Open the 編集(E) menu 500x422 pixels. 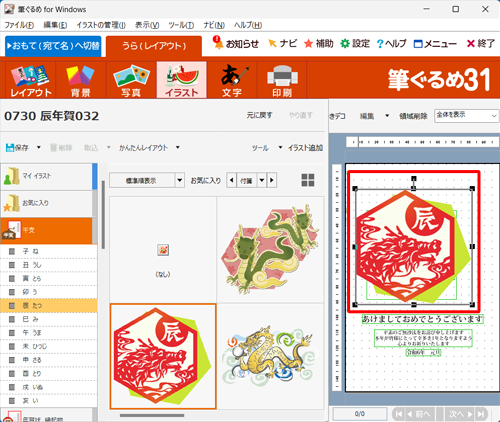pos(55,25)
